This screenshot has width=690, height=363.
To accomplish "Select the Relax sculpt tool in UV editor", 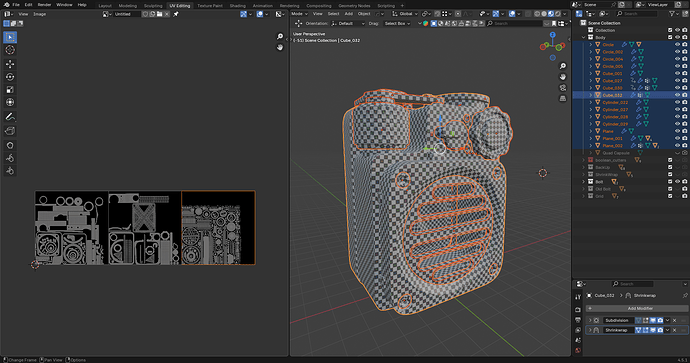I will click(10, 158).
